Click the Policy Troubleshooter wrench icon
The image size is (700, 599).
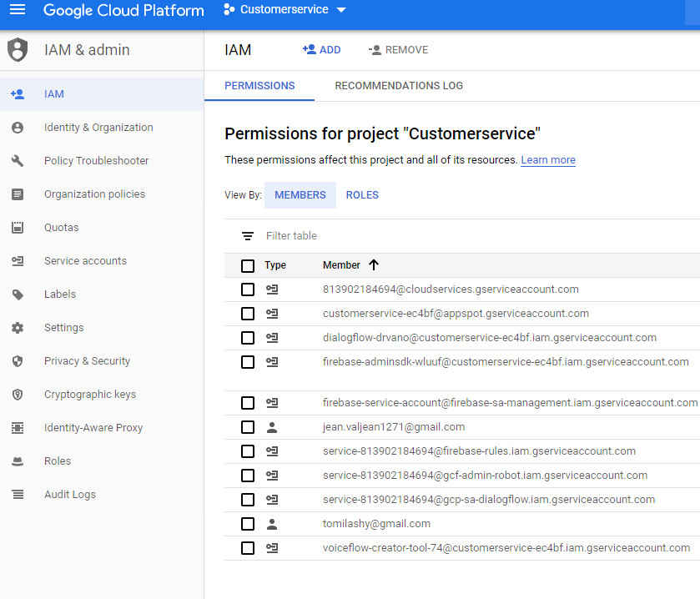18,161
